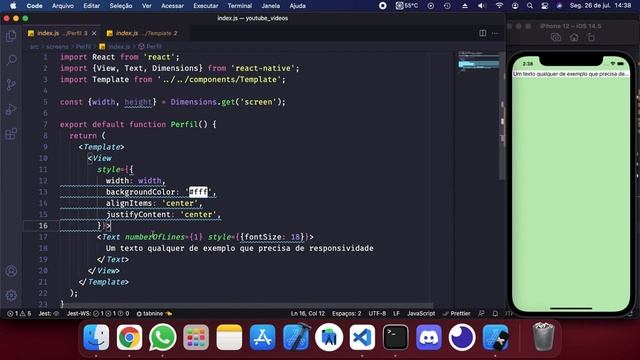Open errors and warnings in status bar
Screen dimensions: 640x360
pyautogui.click(x=19, y=313)
